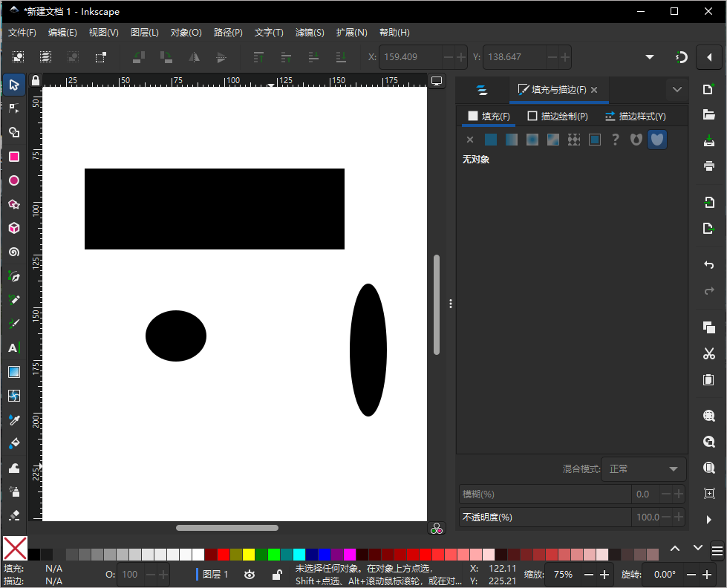Image resolution: width=727 pixels, height=588 pixels.
Task: Select the Rectangle tool
Action: click(x=13, y=157)
